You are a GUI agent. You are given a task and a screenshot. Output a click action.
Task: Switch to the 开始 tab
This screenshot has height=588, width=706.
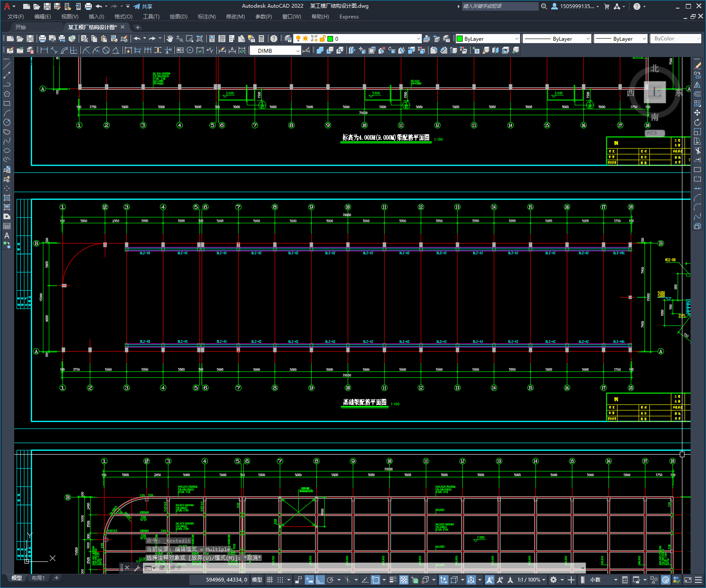pos(21,27)
